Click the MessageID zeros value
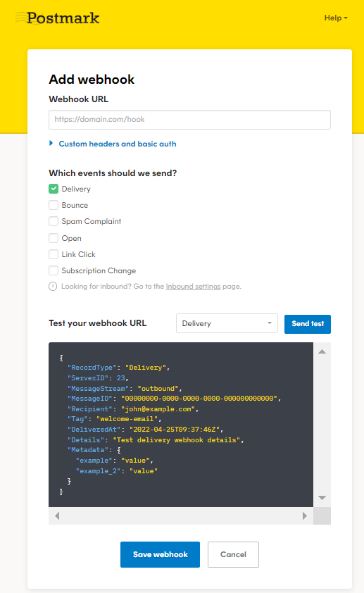Viewport: 364px width, 593px height. 199,399
